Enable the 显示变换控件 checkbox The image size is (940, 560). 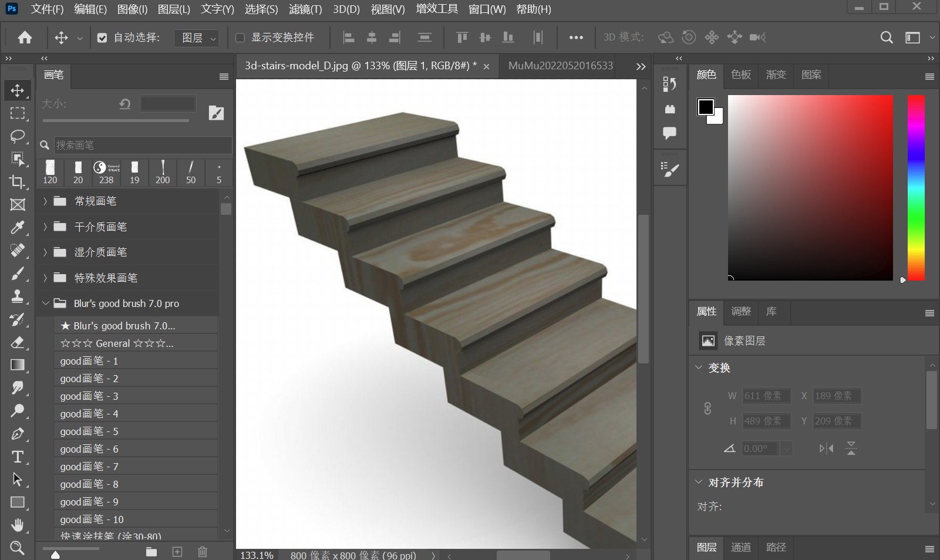click(240, 38)
